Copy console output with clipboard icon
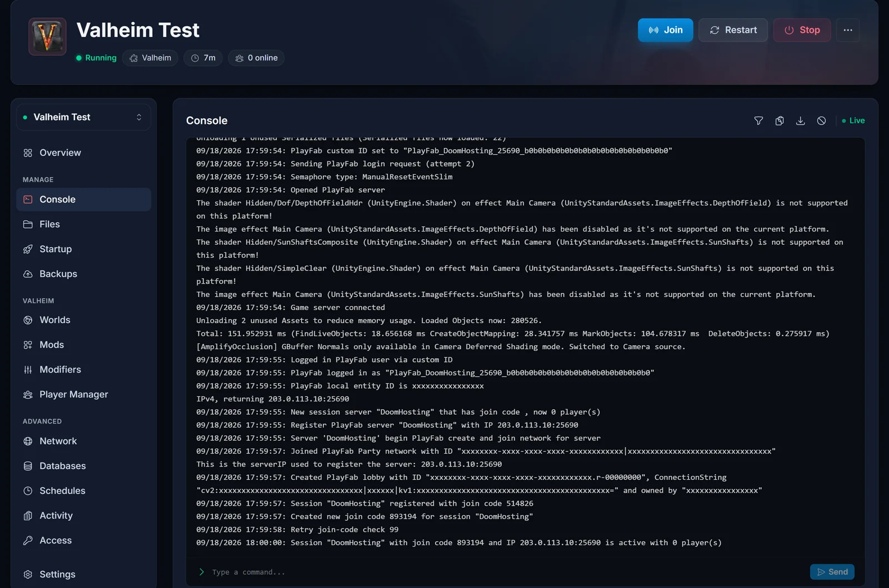The height and width of the screenshot is (588, 889). point(780,120)
